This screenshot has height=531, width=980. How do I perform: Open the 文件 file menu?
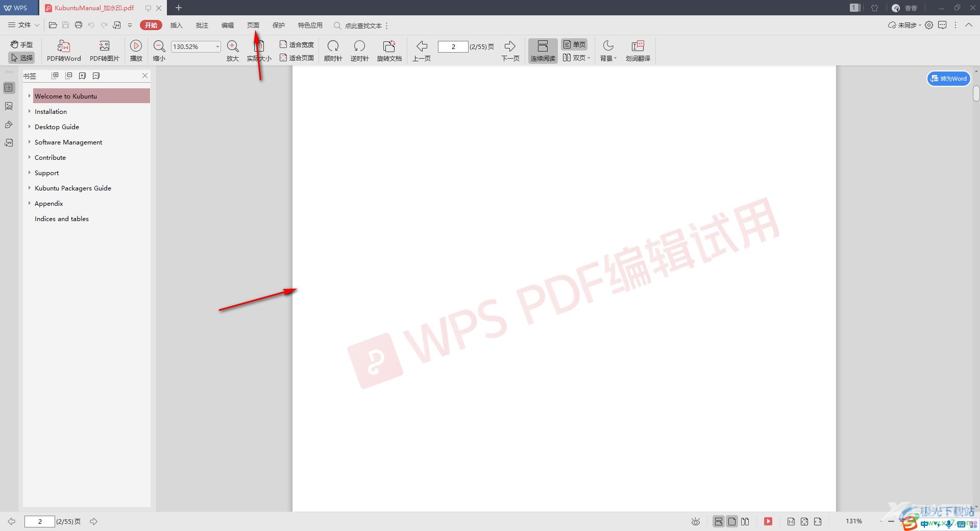coord(23,25)
